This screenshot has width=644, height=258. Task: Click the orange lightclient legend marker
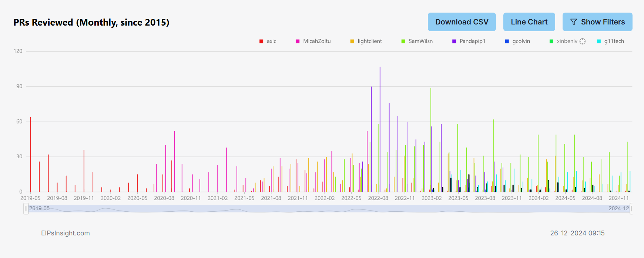pos(352,41)
